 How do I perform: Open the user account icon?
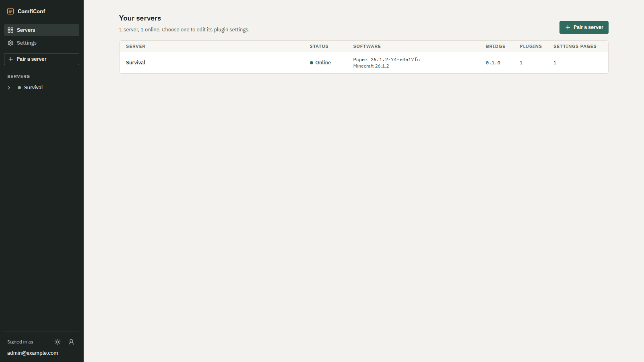(71, 342)
